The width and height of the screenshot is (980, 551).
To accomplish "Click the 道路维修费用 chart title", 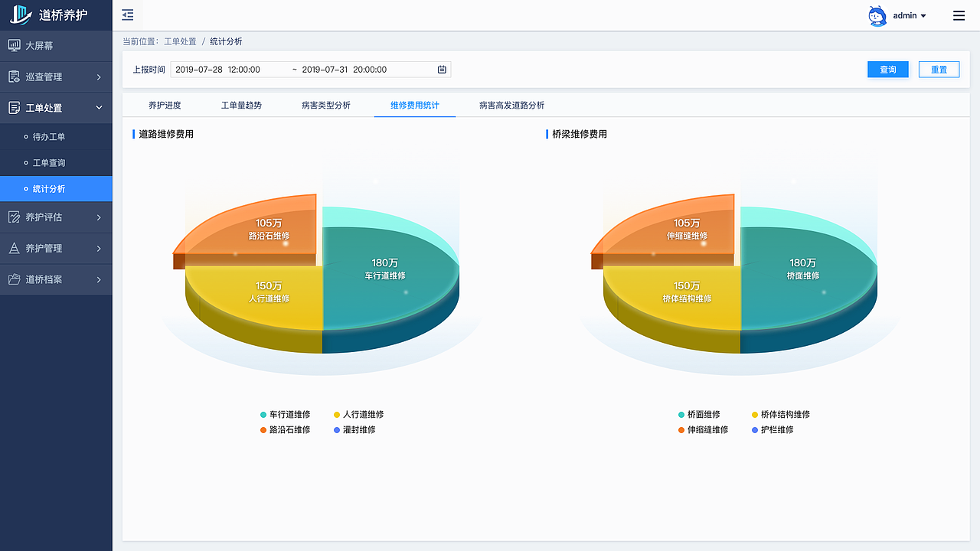I will 166,134.
